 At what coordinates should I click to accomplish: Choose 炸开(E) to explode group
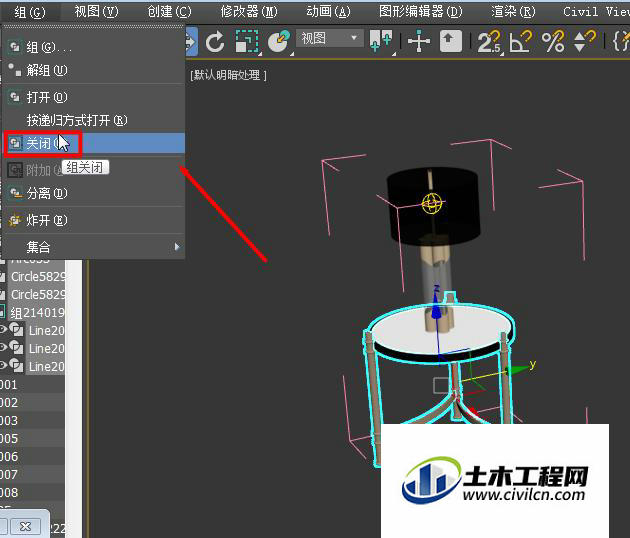pos(94,220)
